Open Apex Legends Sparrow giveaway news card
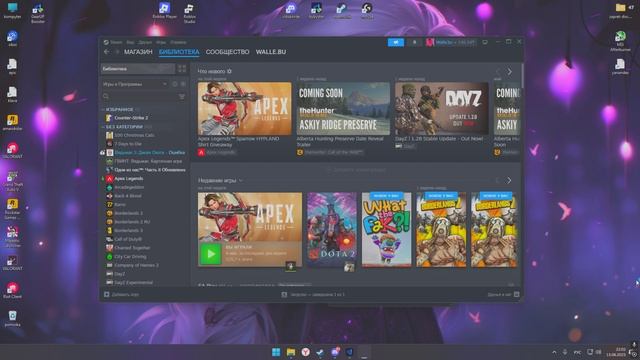The width and height of the screenshot is (640, 360). [244, 109]
